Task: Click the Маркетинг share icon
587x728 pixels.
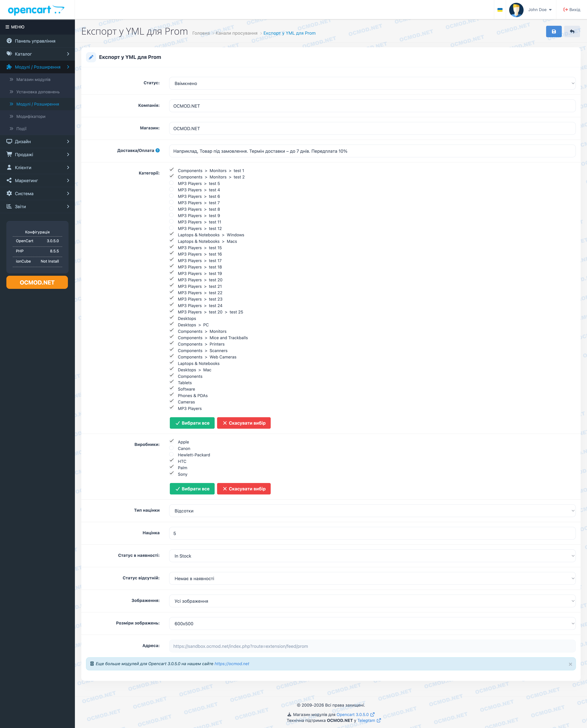Action: coord(9,180)
